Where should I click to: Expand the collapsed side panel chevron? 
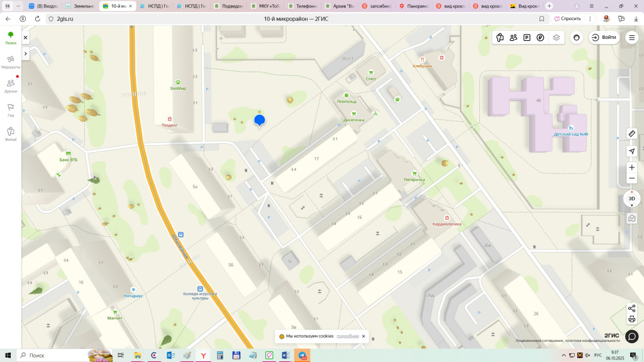point(26,53)
